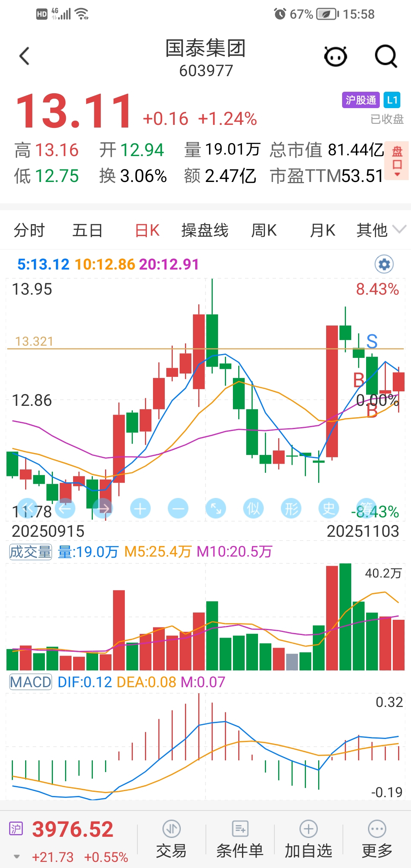Switch the 成交量 indicator label
The width and height of the screenshot is (411, 868).
click(30, 552)
